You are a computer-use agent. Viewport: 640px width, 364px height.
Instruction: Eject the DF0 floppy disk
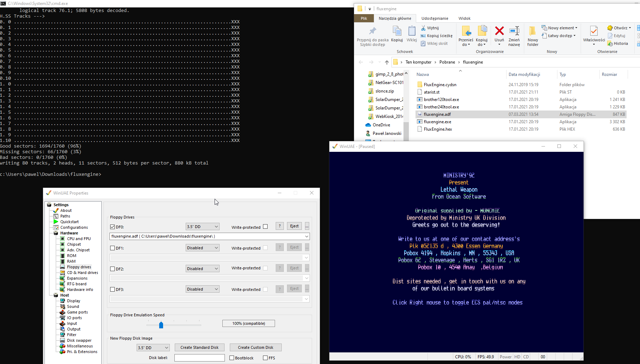click(294, 226)
